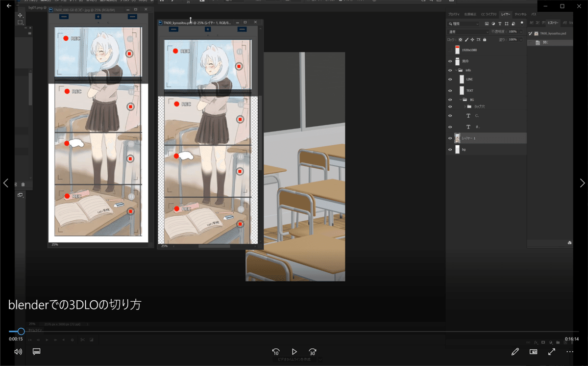Click the 1920x1080 layer name
588x366 pixels.
(469, 50)
